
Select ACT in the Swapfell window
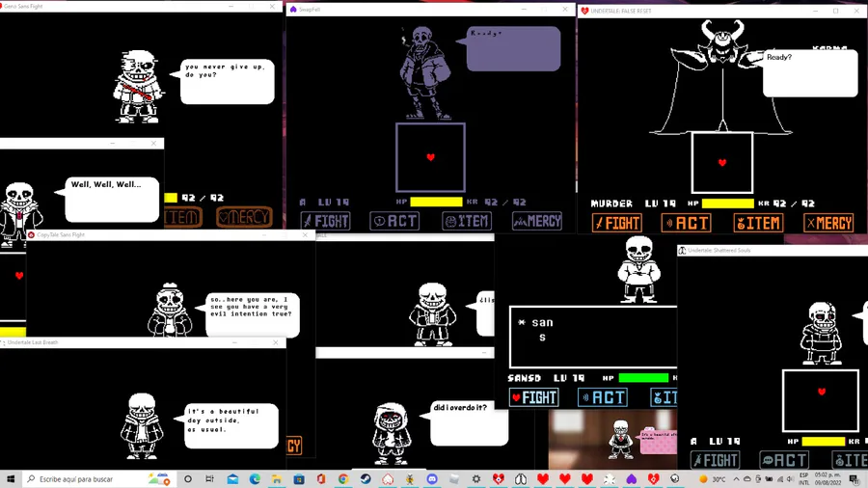pyautogui.click(x=394, y=221)
